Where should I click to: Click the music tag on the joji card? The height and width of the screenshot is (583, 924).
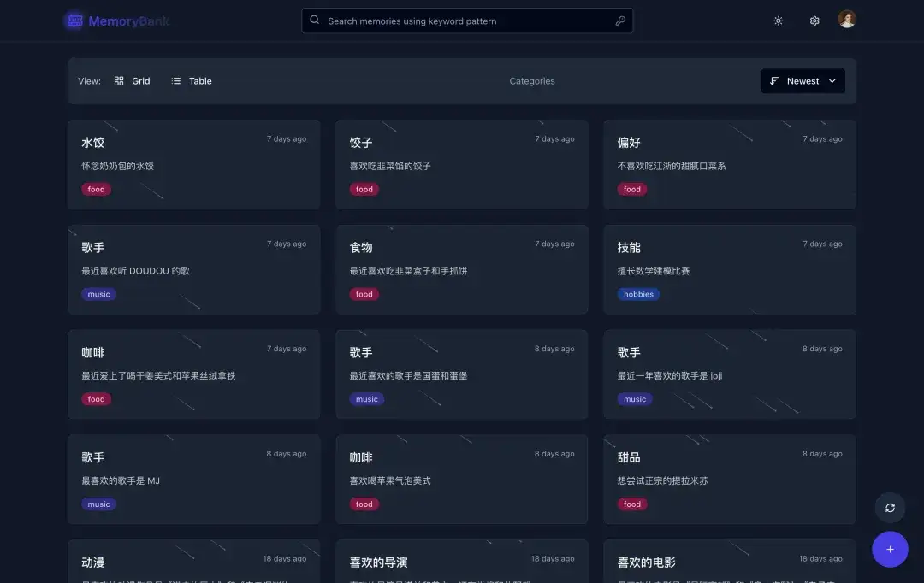635,398
